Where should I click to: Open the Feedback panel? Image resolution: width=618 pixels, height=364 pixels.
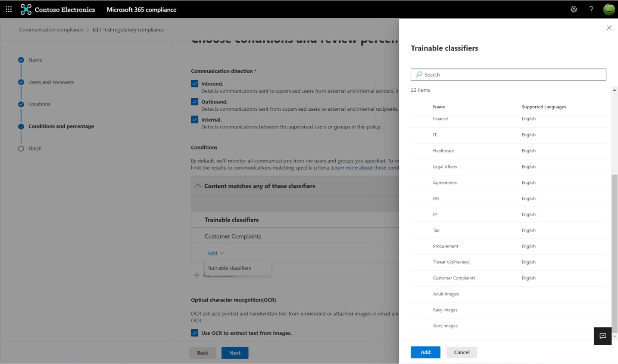(602, 336)
